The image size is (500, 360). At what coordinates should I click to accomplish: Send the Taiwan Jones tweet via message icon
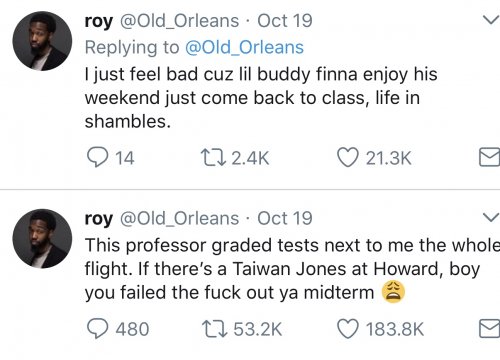coord(489,328)
